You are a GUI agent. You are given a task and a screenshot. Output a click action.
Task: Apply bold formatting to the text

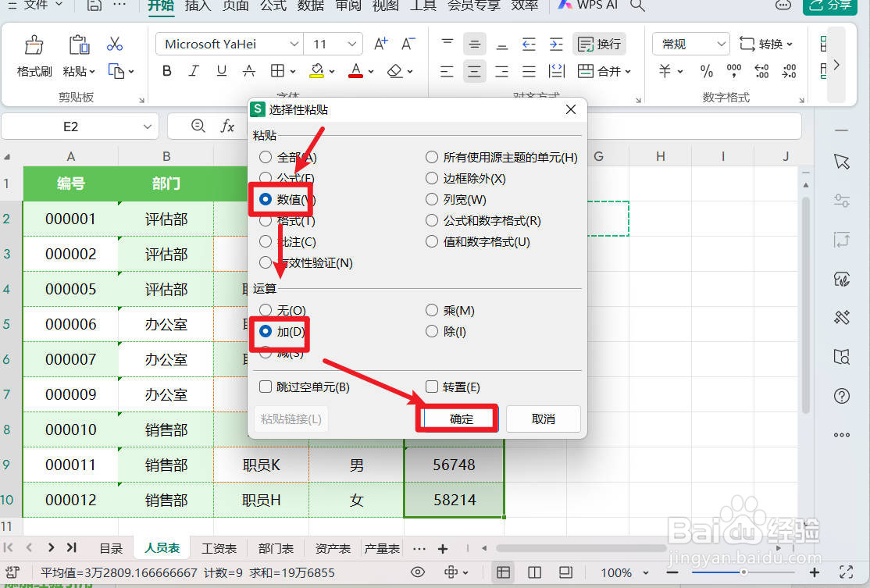[166, 70]
